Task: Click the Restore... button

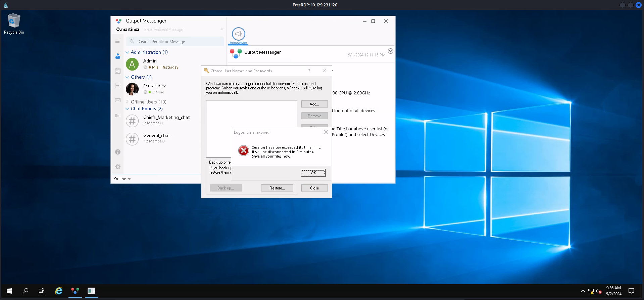Action: 277,188
